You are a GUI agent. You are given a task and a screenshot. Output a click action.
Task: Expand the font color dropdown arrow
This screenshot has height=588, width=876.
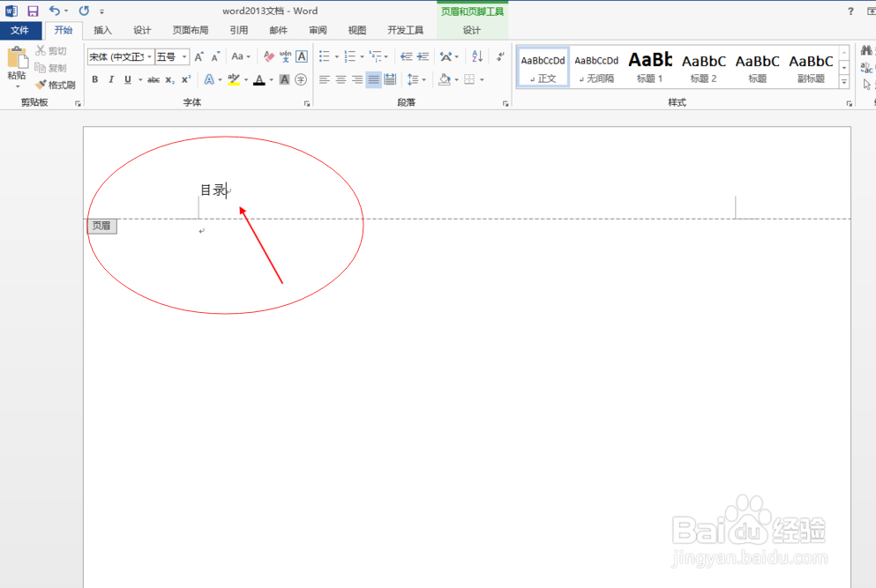click(272, 80)
